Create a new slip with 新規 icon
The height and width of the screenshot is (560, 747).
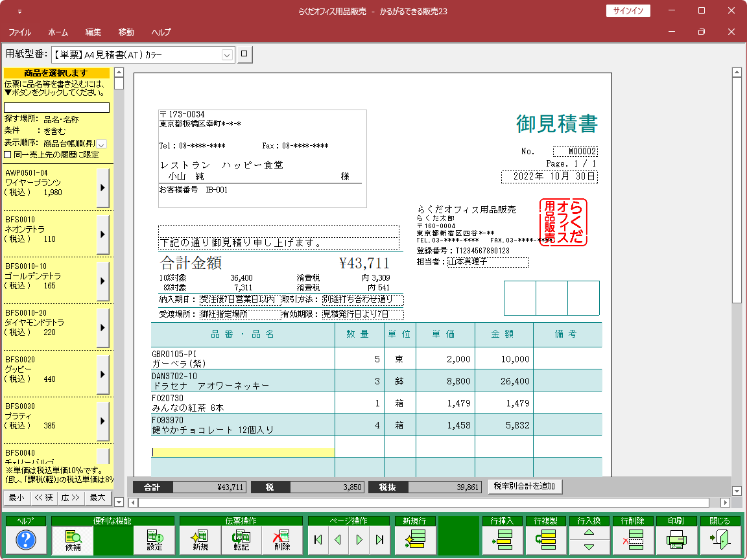tap(200, 540)
